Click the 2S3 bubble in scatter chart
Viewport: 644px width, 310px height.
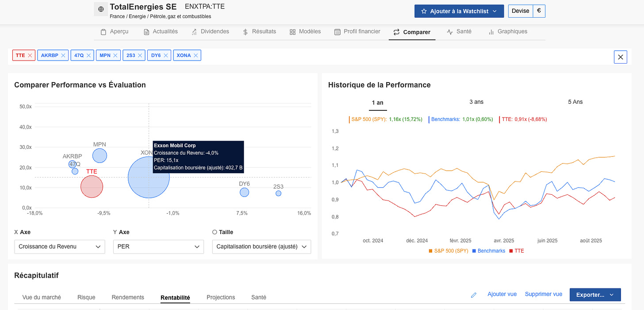click(278, 193)
